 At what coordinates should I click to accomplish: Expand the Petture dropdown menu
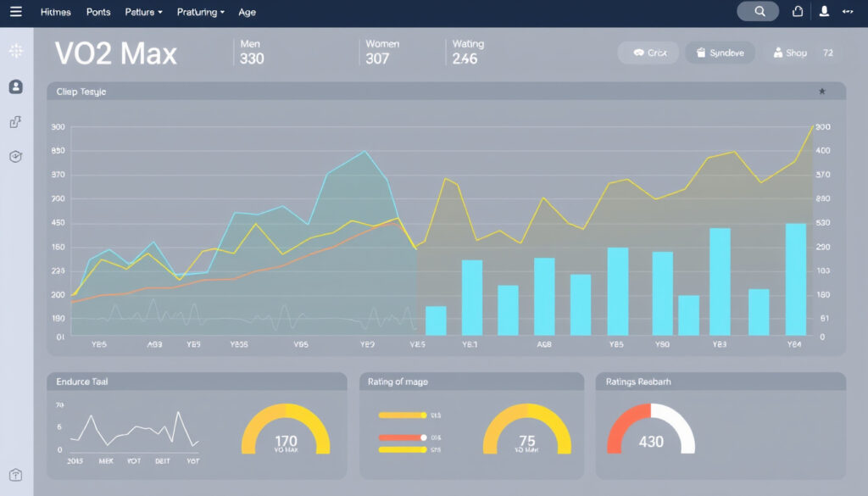[x=143, y=12]
